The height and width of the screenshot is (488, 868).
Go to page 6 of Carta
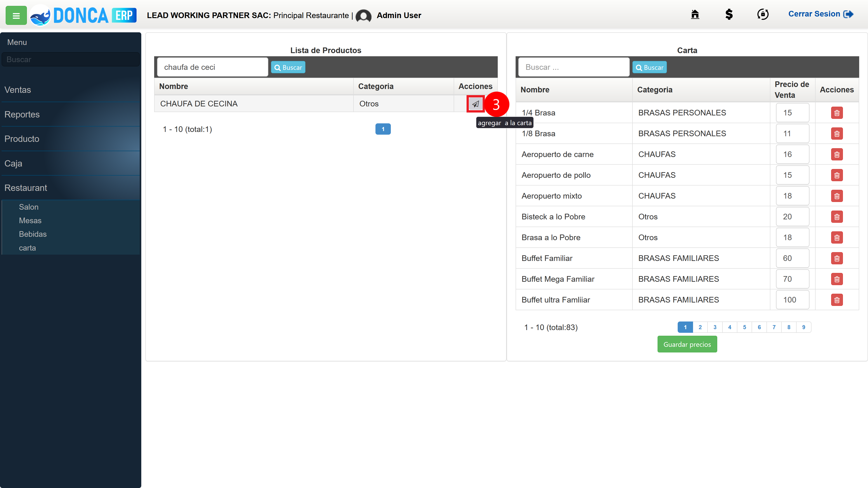[x=759, y=327]
